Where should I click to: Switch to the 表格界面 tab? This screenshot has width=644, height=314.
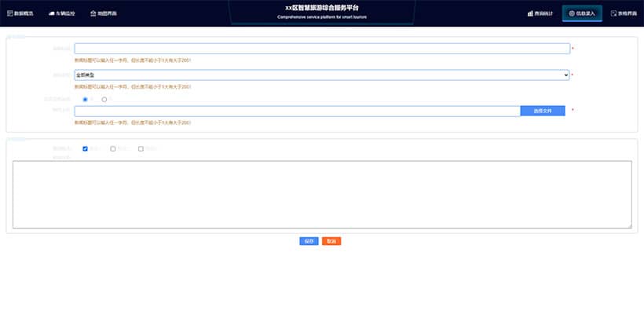point(624,13)
